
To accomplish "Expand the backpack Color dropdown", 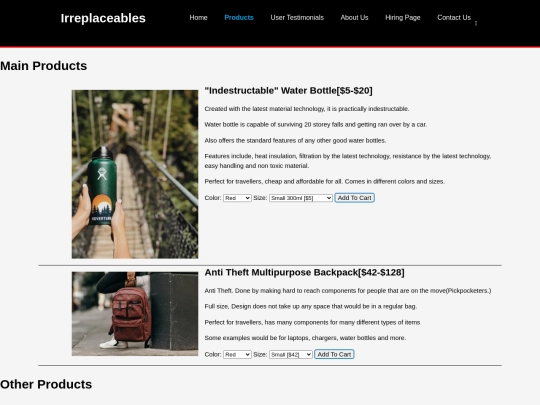I will coord(237,354).
